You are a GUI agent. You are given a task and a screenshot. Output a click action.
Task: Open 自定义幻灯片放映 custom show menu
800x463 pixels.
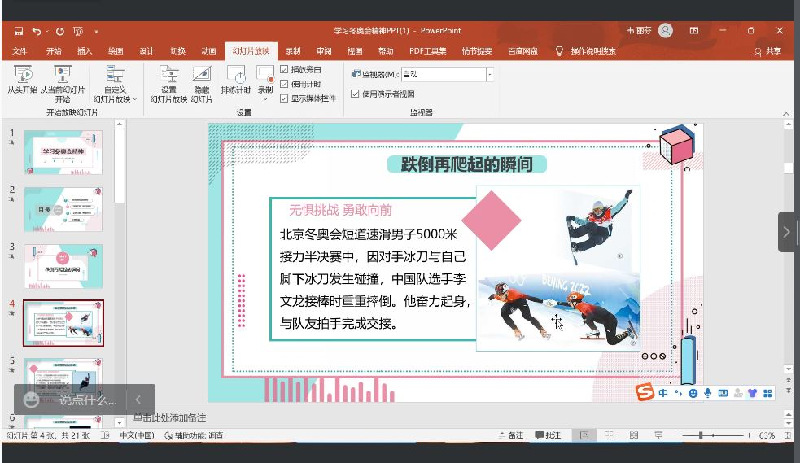pos(115,84)
